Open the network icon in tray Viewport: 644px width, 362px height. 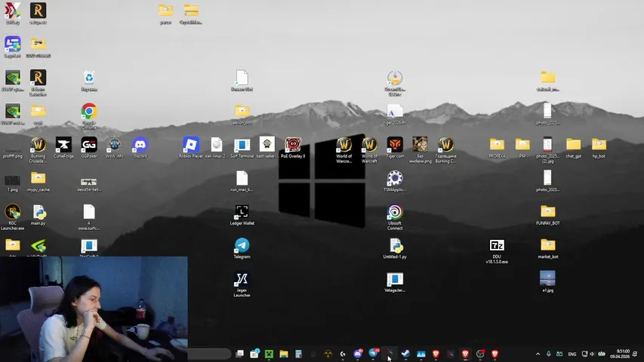pos(584,354)
